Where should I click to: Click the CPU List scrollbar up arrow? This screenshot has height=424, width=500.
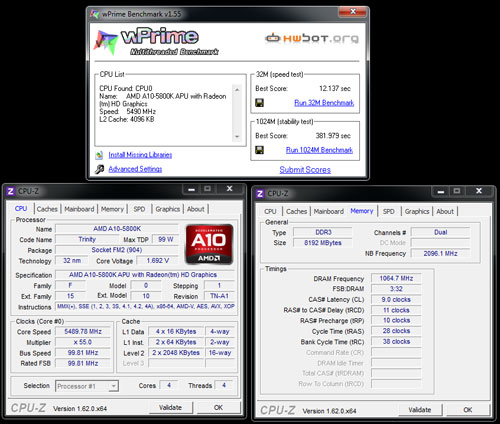click(x=237, y=90)
